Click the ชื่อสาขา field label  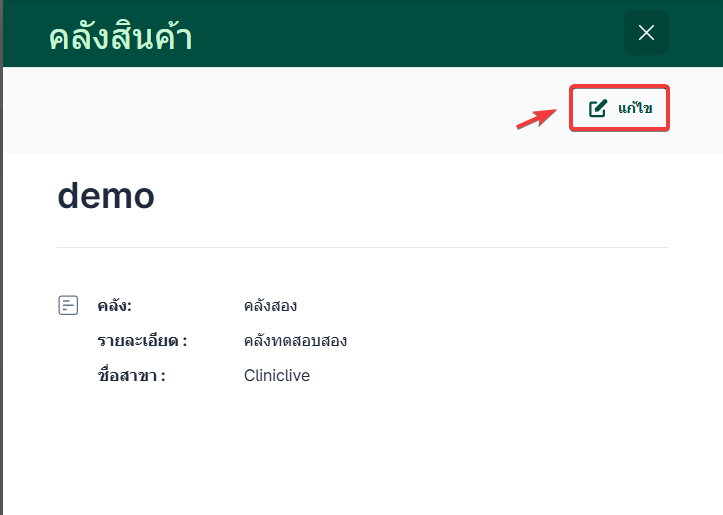130,376
